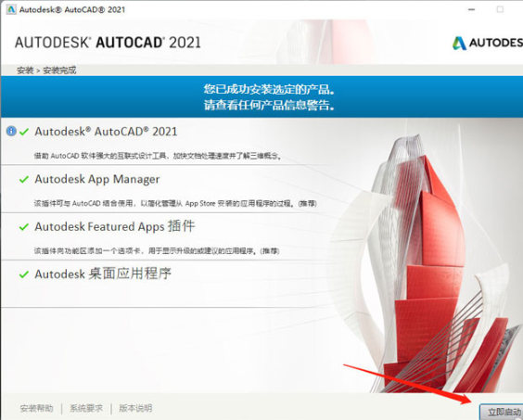The width and height of the screenshot is (523, 420).
Task: Maximize the installer window
Action: point(500,9)
